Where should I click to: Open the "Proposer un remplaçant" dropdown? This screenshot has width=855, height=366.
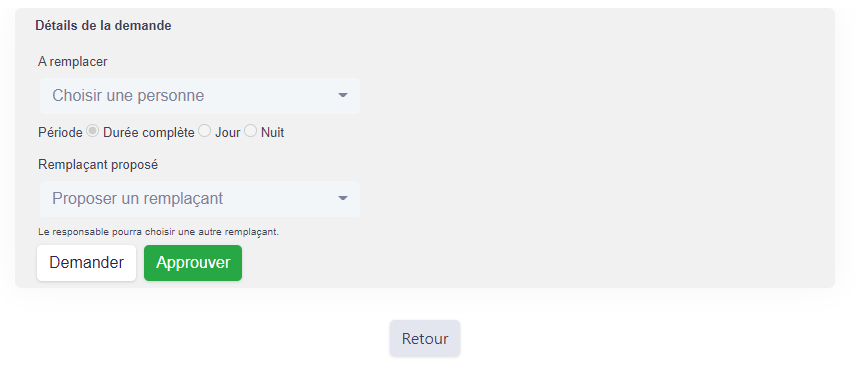pyautogui.click(x=200, y=199)
